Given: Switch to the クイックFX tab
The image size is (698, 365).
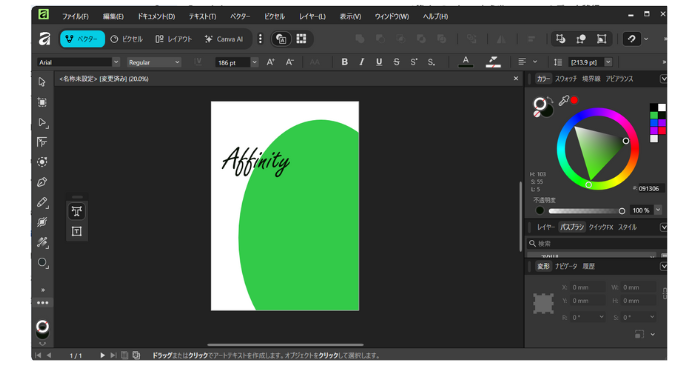Looking at the screenshot, I should [x=601, y=227].
